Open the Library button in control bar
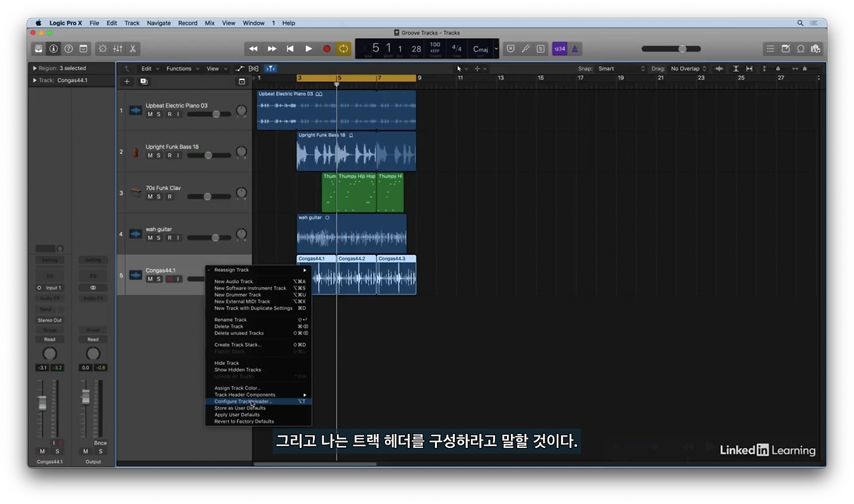The height and width of the screenshot is (504, 854). click(39, 49)
